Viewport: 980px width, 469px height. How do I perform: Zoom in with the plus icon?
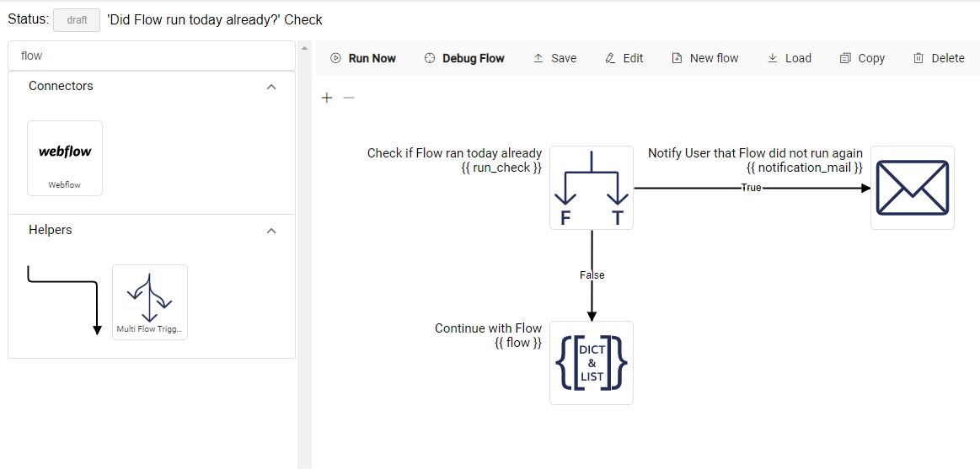coord(326,98)
